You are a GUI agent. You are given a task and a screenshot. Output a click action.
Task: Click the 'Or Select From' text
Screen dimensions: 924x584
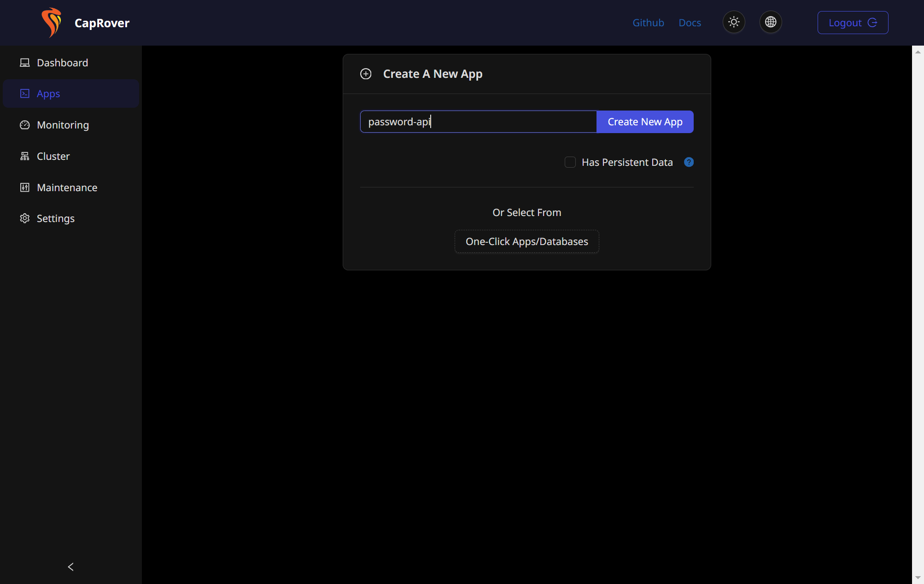[526, 212]
